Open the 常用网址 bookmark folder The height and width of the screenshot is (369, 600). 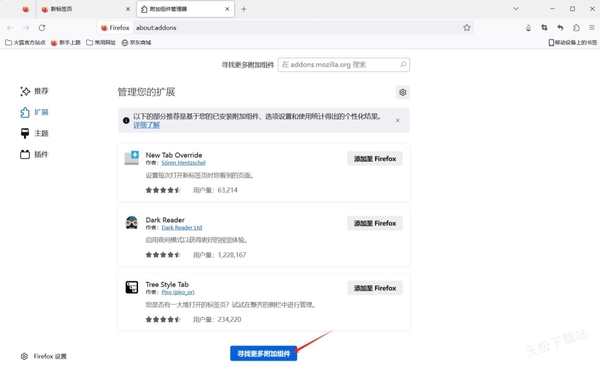click(x=101, y=42)
